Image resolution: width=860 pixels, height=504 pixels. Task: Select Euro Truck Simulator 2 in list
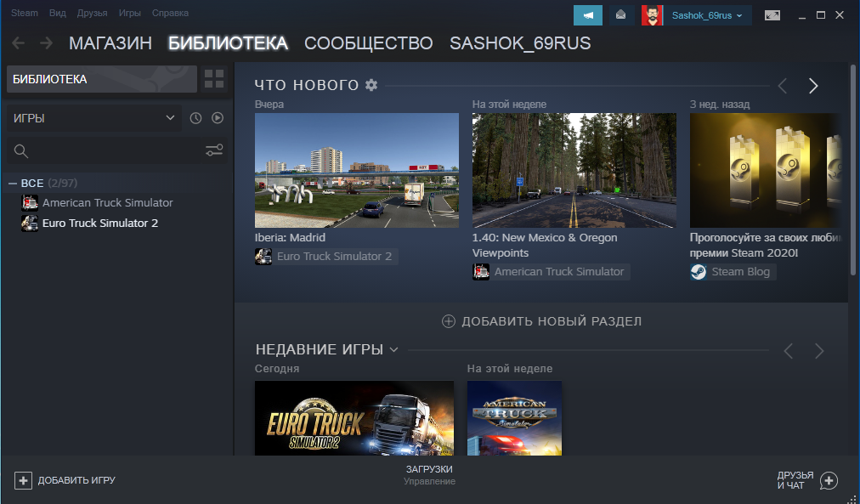coord(100,224)
